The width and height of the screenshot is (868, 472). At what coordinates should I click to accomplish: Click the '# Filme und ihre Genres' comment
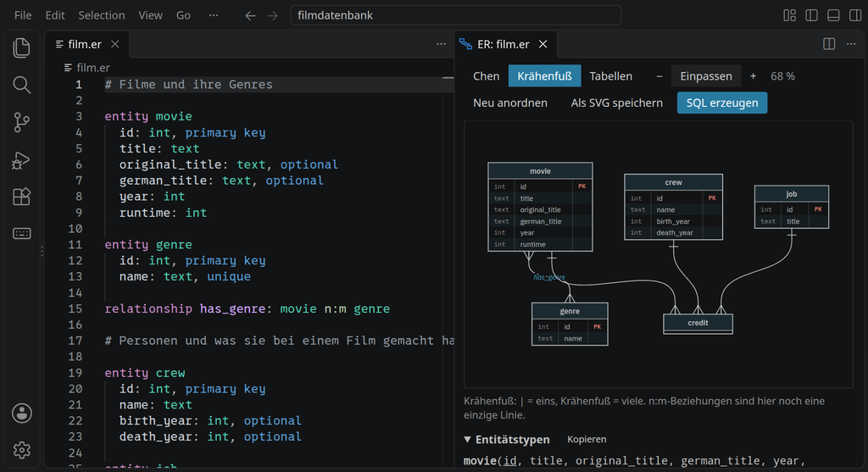(x=189, y=85)
